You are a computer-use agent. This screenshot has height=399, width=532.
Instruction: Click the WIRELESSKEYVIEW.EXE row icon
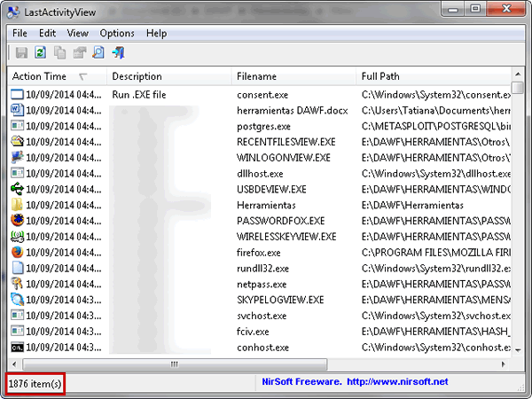pyautogui.click(x=17, y=237)
